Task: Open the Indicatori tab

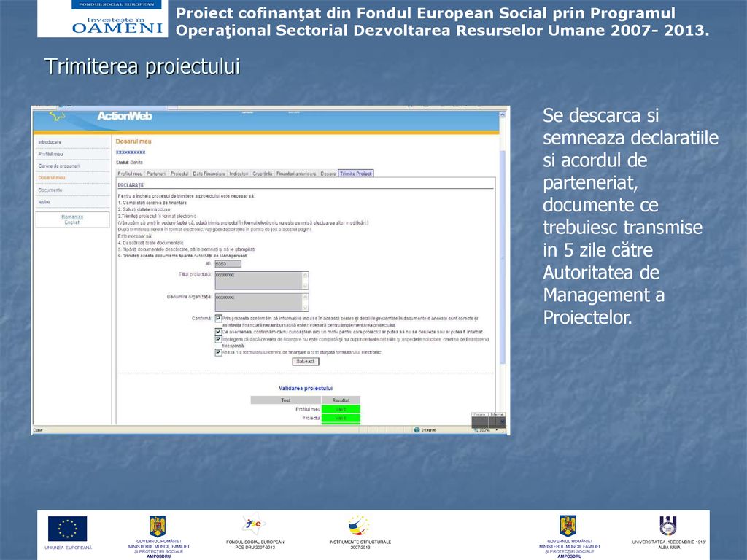Action: tap(239, 174)
